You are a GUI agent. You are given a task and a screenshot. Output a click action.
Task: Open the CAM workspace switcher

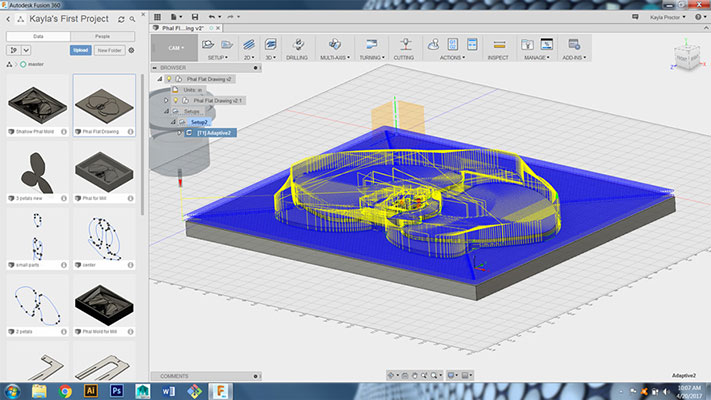(x=175, y=48)
